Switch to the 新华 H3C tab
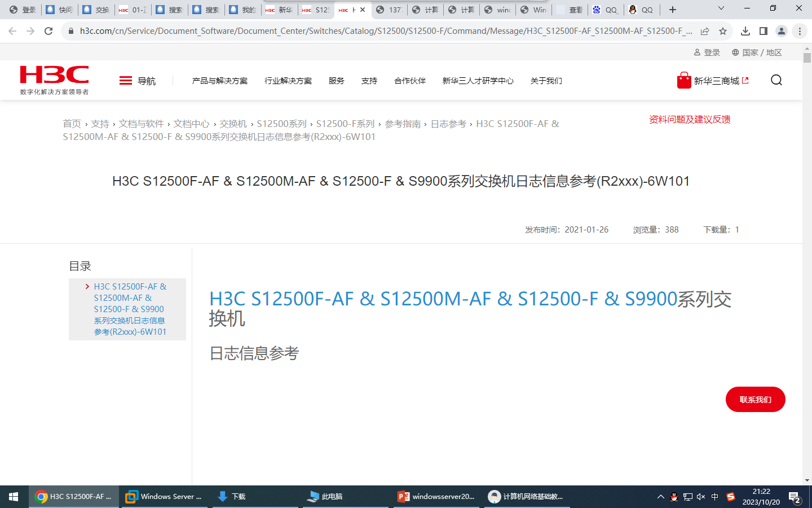This screenshot has height=508, width=812. (x=279, y=10)
